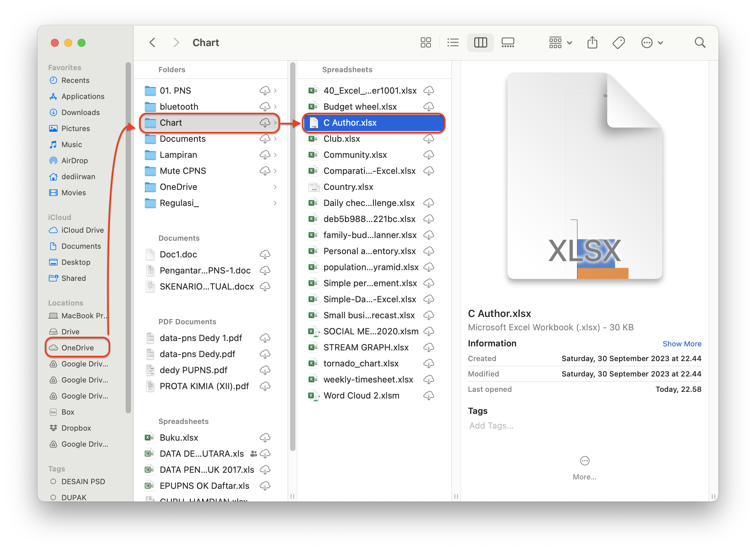This screenshot has width=756, height=551.
Task: Go back with the left chevron
Action: [x=152, y=42]
